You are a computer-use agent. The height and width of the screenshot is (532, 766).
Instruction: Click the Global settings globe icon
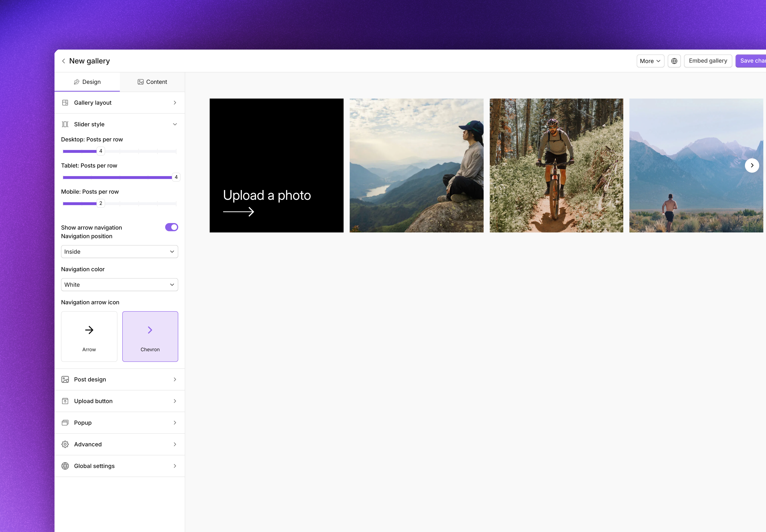click(x=65, y=466)
